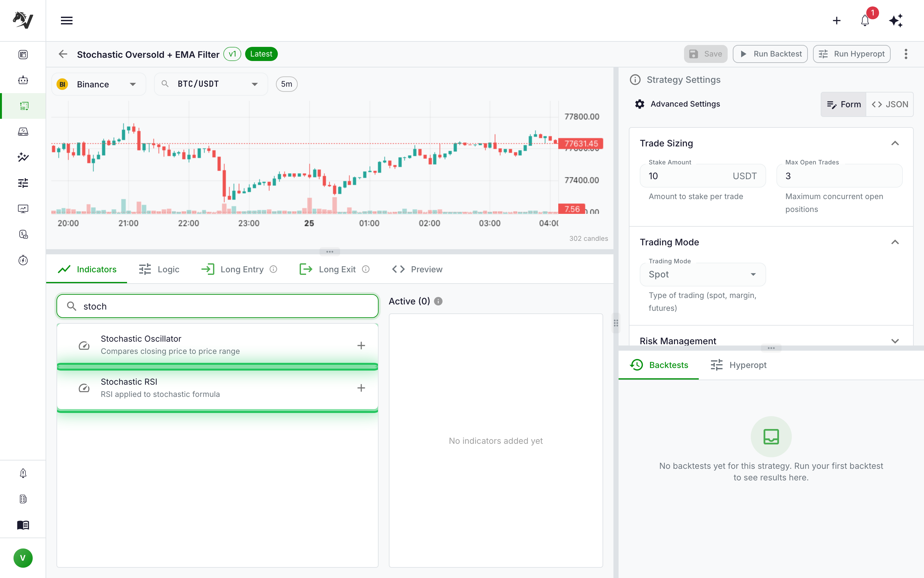
Task: Open the monitor chart icon in sidebar
Action: tap(23, 209)
